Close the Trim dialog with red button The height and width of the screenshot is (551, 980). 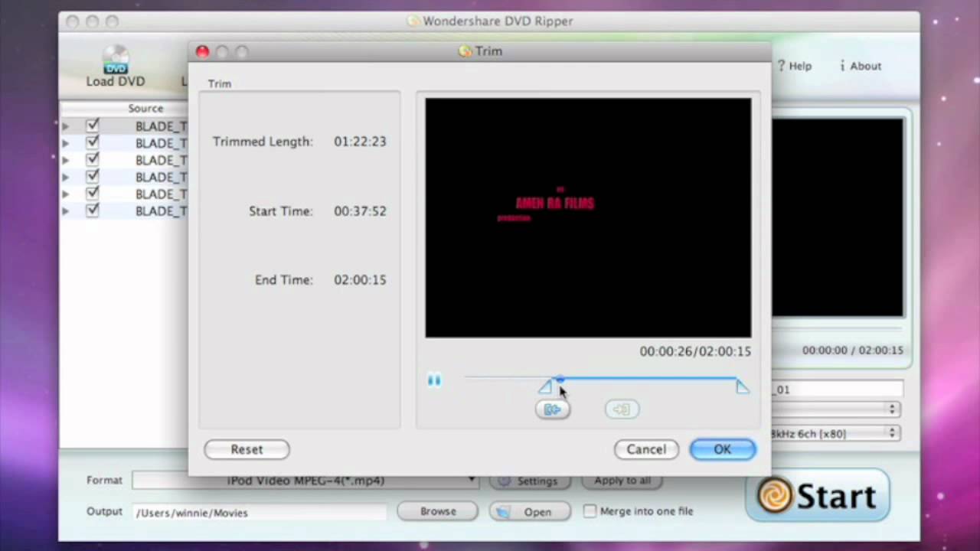(x=202, y=51)
